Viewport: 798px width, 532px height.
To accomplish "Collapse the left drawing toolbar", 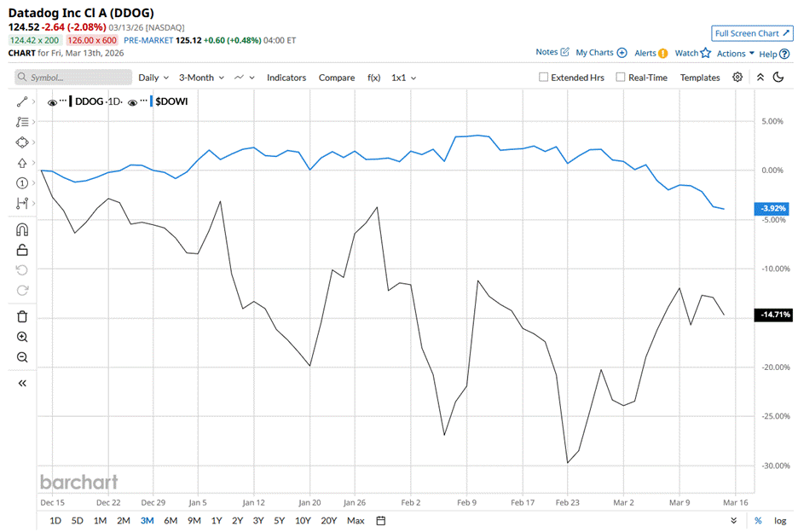I will coord(22,383).
